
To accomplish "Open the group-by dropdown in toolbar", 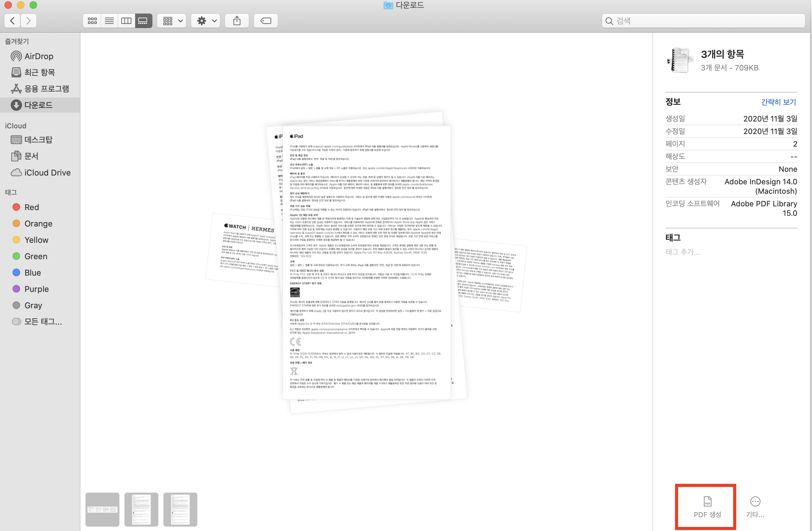I will pos(172,21).
